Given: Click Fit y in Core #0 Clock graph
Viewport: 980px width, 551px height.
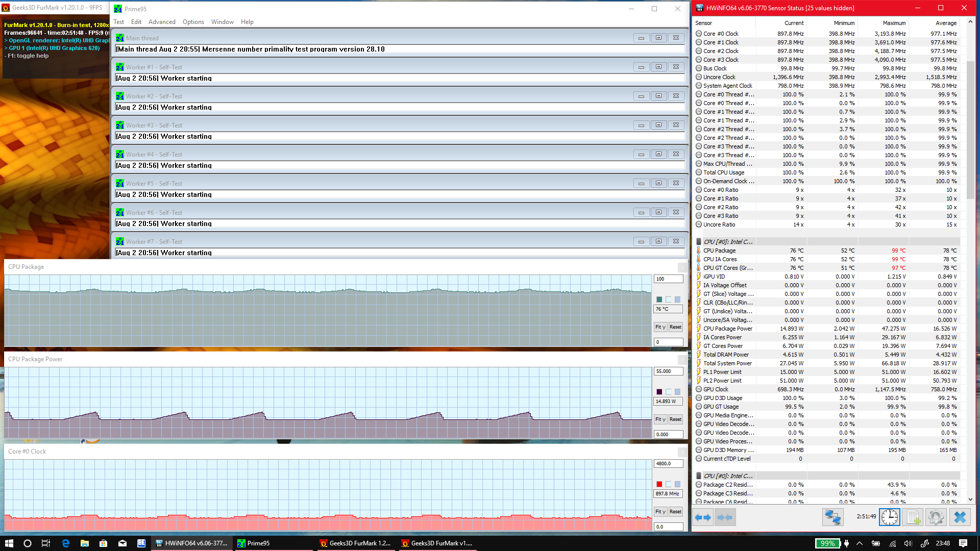Looking at the screenshot, I should 660,512.
